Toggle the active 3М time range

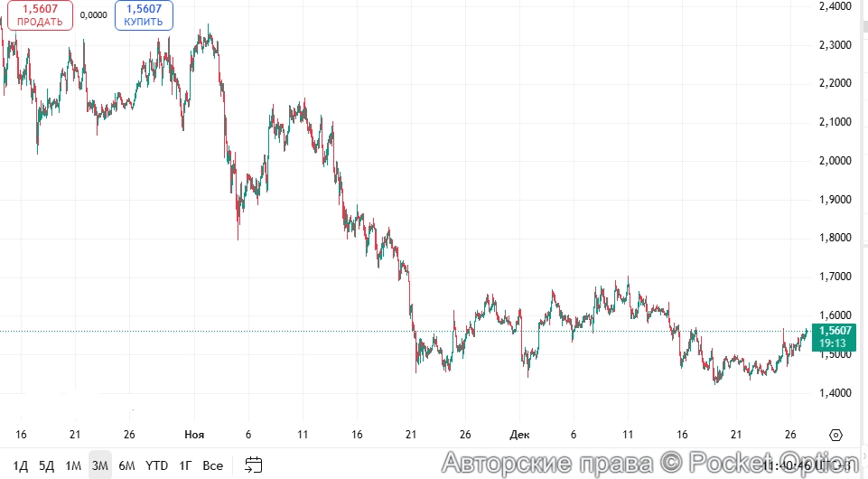[100, 465]
